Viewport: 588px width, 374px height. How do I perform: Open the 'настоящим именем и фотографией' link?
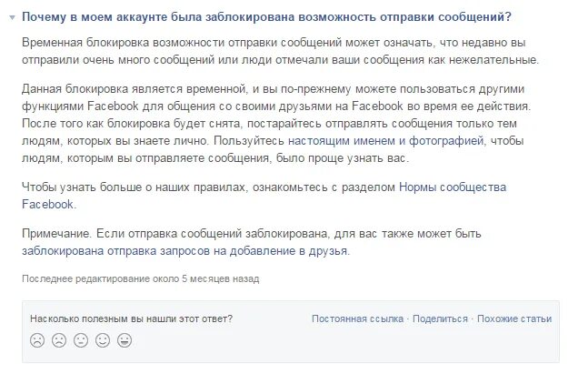pyautogui.click(x=386, y=141)
